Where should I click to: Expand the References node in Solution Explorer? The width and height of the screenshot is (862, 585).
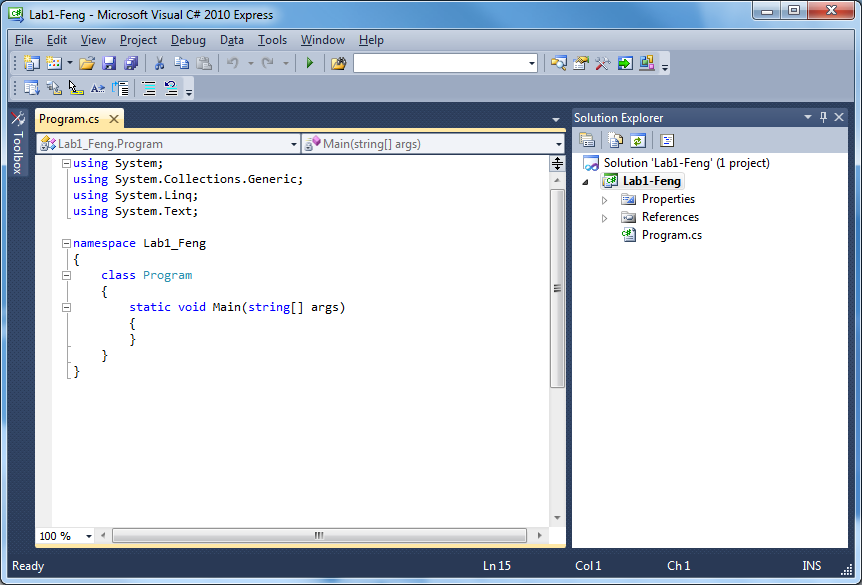[x=604, y=218]
